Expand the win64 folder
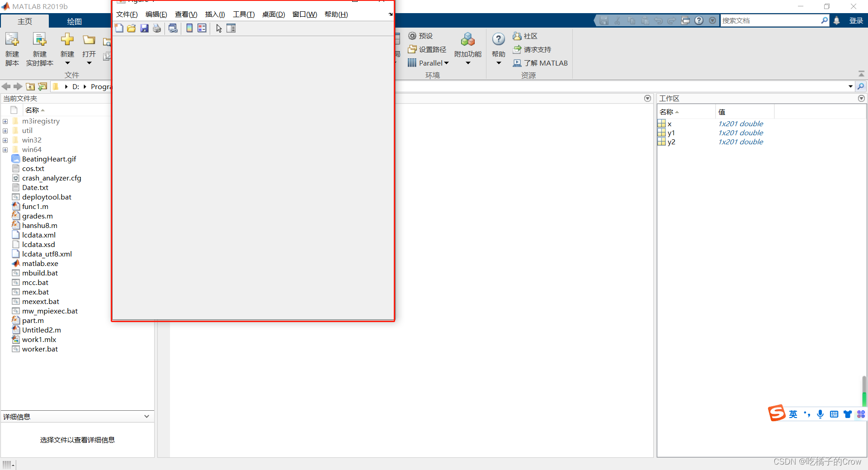 (5, 150)
